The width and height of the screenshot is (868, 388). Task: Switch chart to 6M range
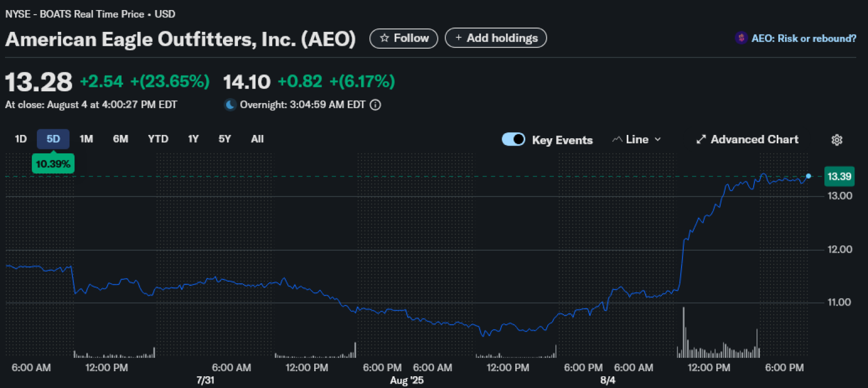(120, 139)
